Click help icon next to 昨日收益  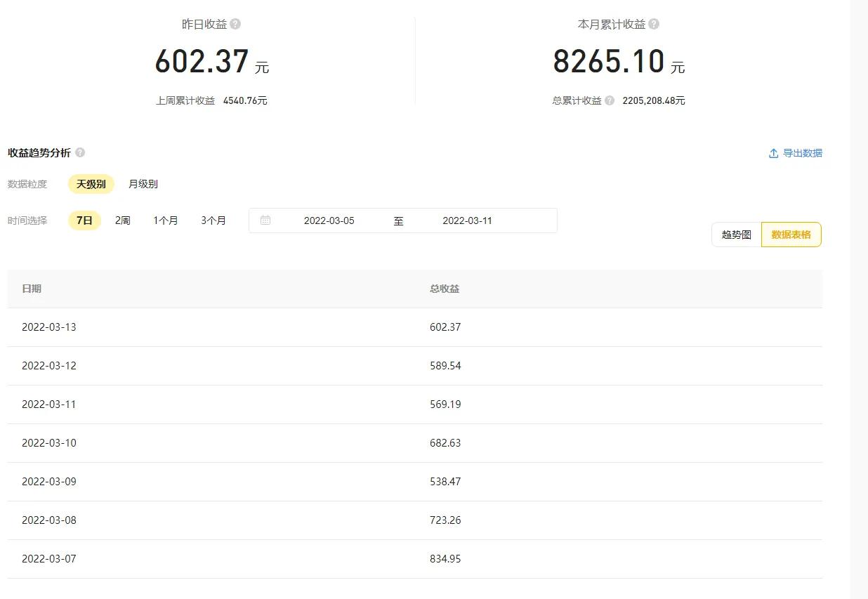(235, 24)
